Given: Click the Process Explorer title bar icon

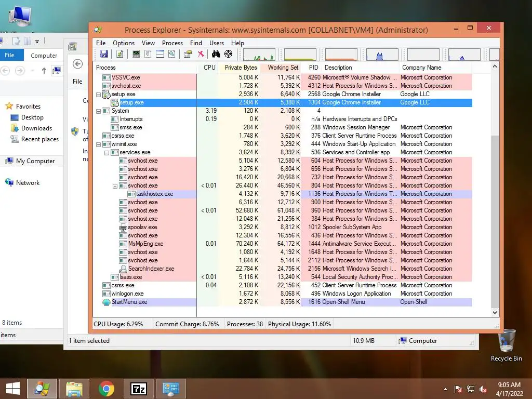Looking at the screenshot, I should pos(98,30).
